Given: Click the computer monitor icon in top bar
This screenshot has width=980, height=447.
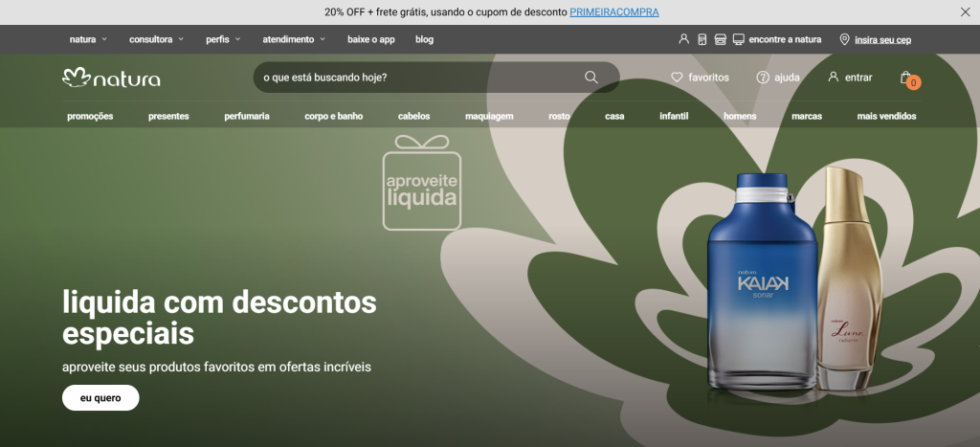Looking at the screenshot, I should click(738, 39).
